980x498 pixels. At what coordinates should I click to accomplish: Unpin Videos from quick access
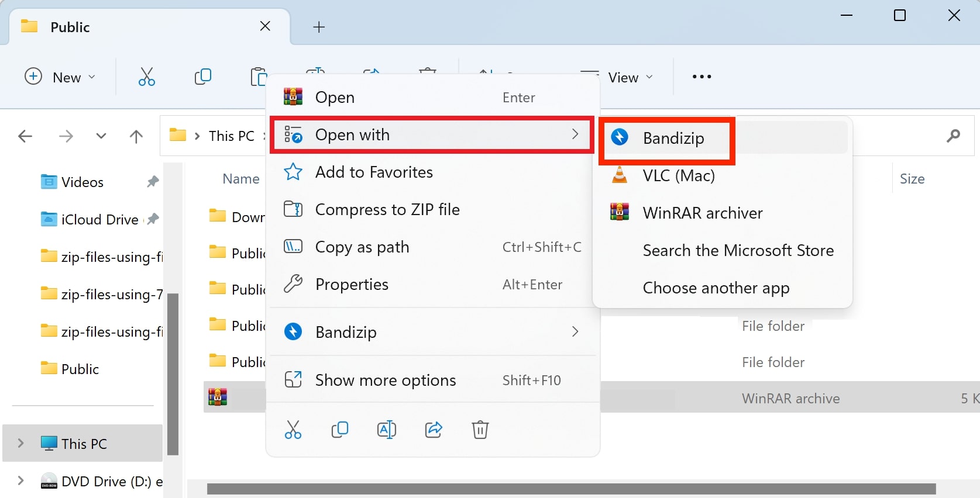pos(153,182)
